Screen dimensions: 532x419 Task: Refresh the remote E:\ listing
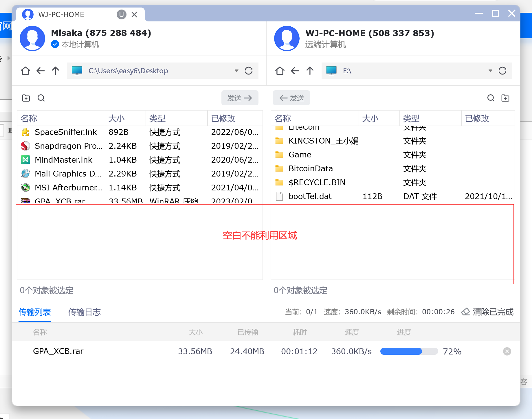(x=502, y=71)
